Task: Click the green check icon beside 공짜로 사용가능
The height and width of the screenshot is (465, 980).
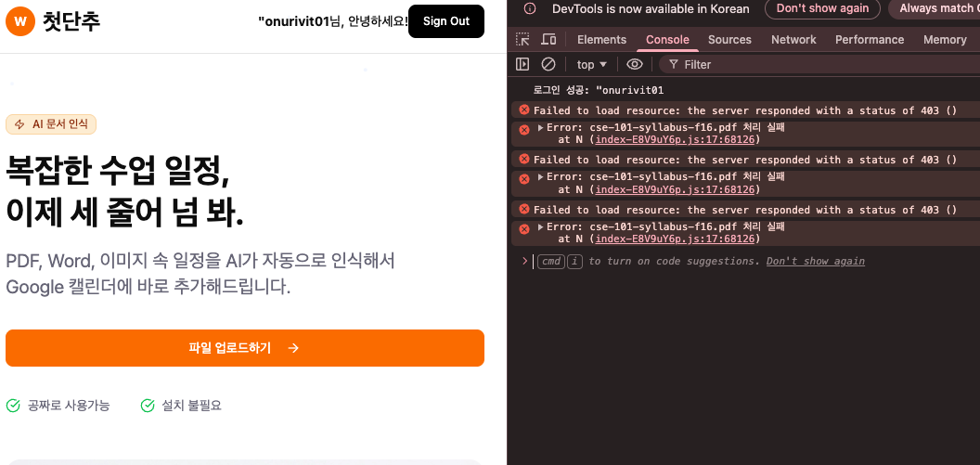Action: coord(13,407)
